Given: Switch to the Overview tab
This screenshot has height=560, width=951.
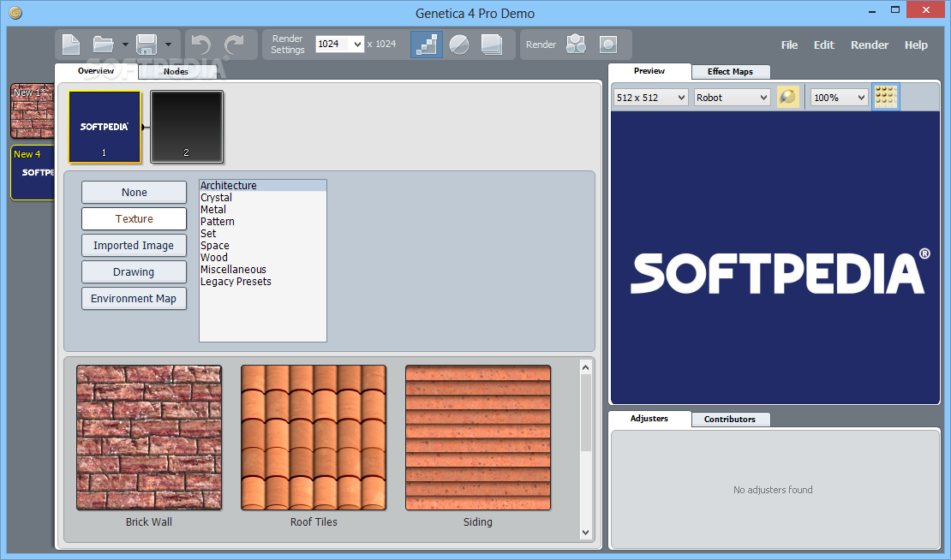Looking at the screenshot, I should 96,71.
